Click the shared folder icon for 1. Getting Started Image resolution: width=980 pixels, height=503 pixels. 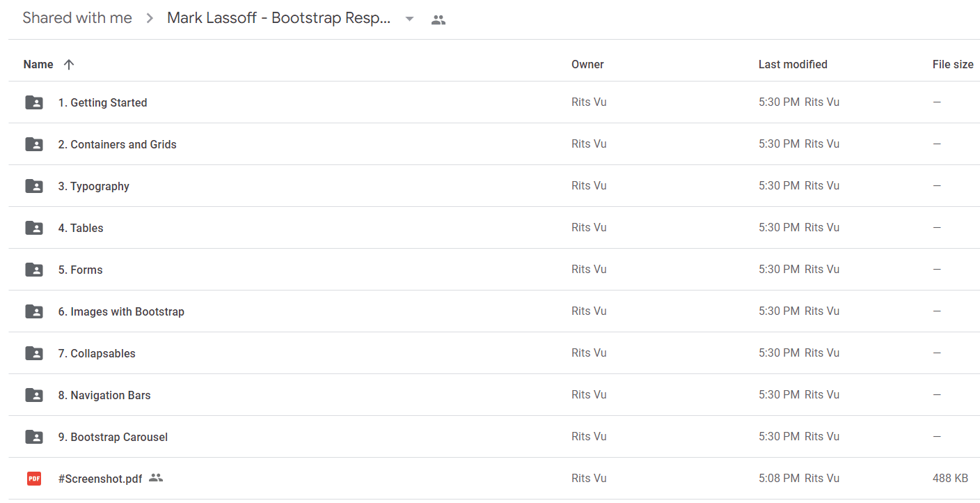click(x=34, y=102)
